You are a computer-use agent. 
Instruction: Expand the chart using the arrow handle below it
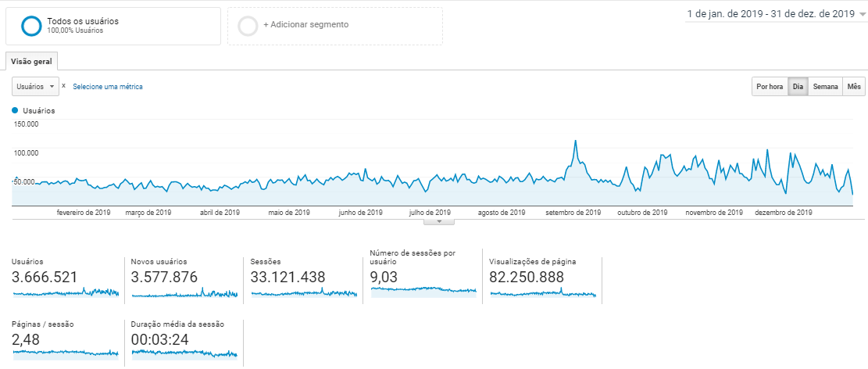[x=439, y=221]
